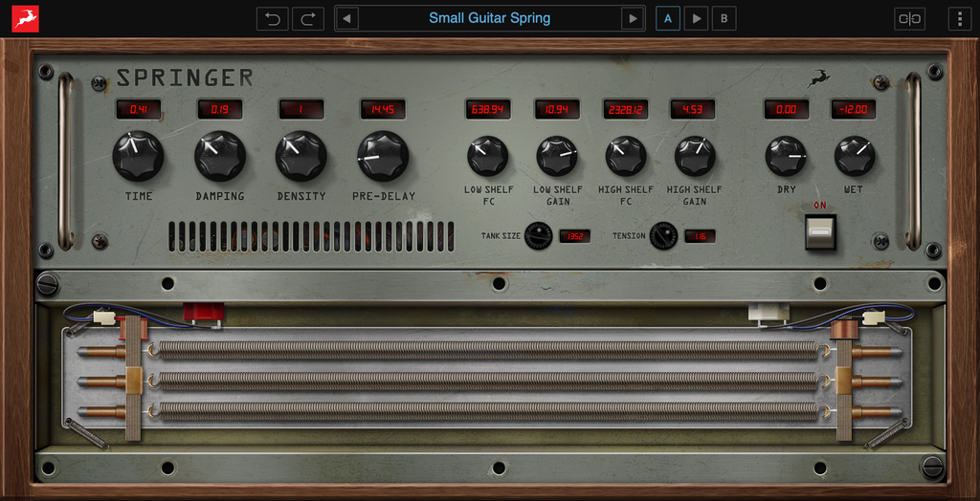The image size is (980, 501).
Task: Click the link/compare icon in top bar
Action: 909,18
